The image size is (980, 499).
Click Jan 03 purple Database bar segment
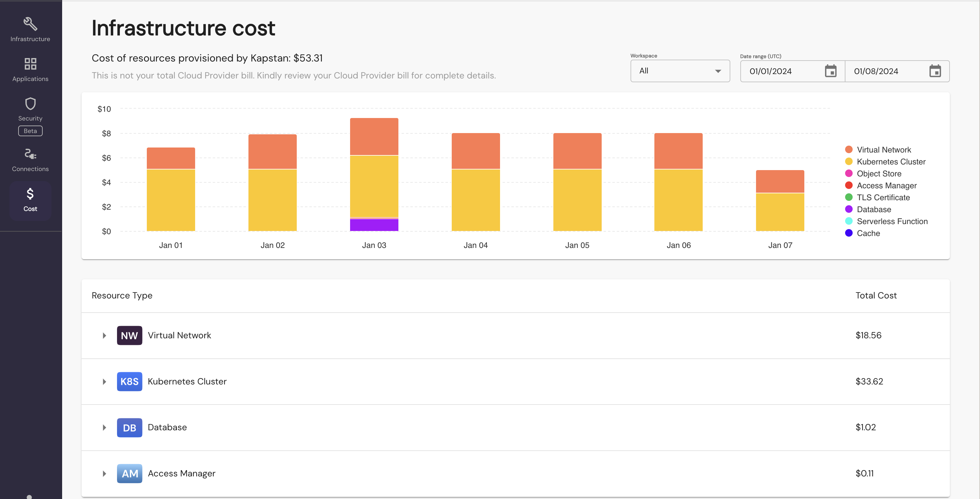click(374, 225)
